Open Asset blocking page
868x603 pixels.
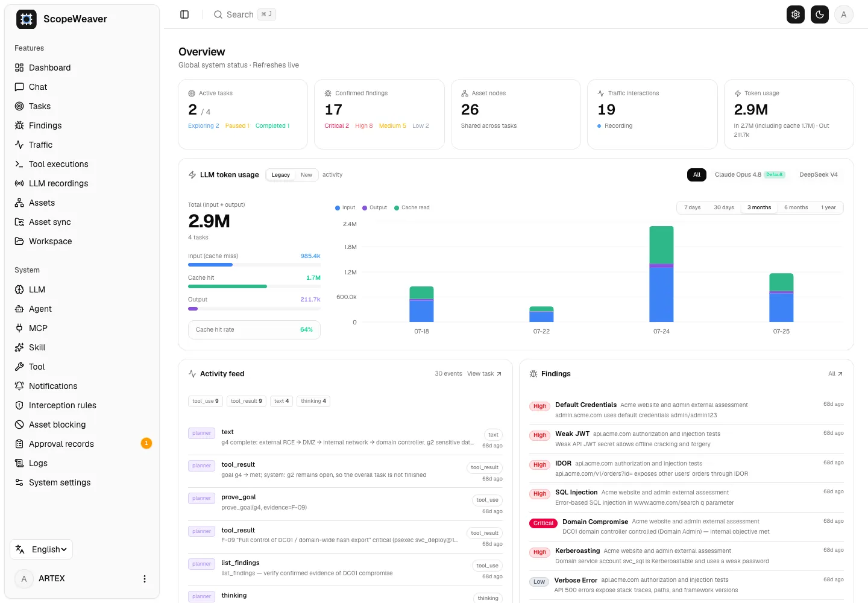[82, 425]
